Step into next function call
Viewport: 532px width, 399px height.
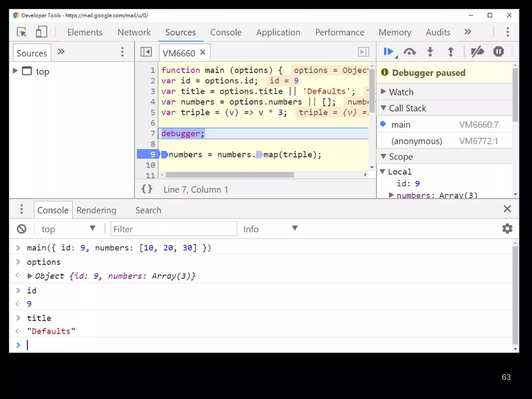coord(430,52)
